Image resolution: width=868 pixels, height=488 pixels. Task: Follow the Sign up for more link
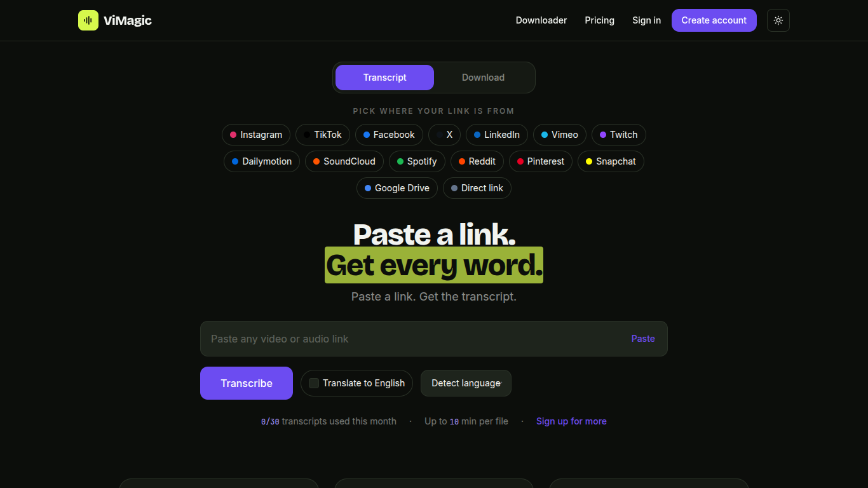[571, 421]
